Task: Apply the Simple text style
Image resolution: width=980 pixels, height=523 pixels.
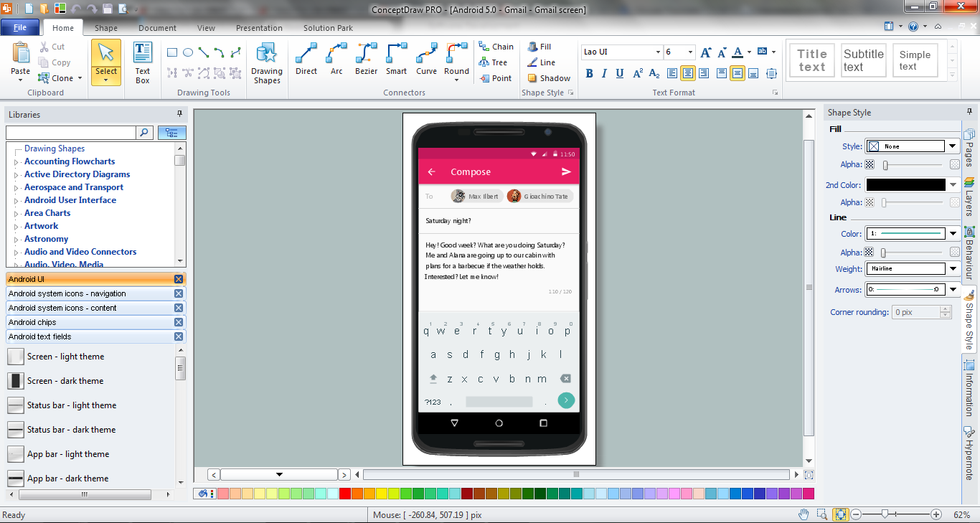Action: pyautogui.click(x=915, y=60)
